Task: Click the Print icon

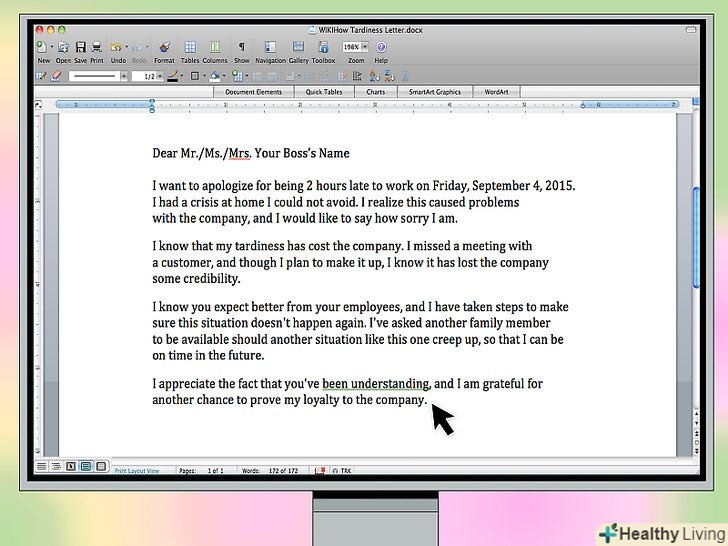Action: pyautogui.click(x=97, y=47)
